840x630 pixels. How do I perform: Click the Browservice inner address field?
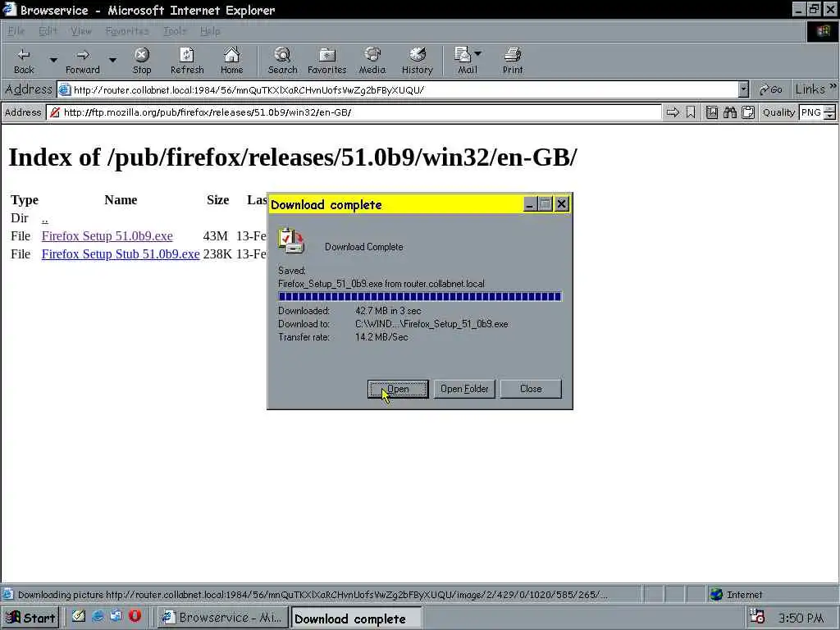point(354,112)
